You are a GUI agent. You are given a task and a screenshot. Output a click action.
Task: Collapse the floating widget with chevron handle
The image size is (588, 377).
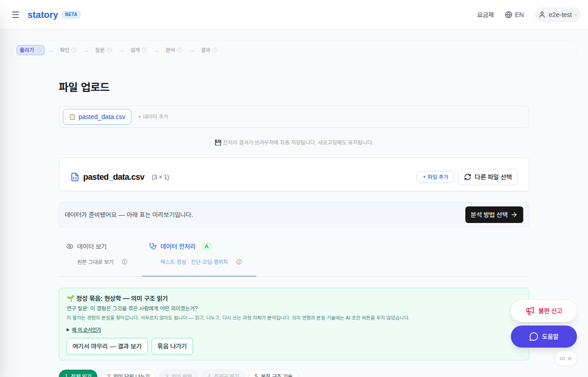pyautogui.click(x=566, y=359)
